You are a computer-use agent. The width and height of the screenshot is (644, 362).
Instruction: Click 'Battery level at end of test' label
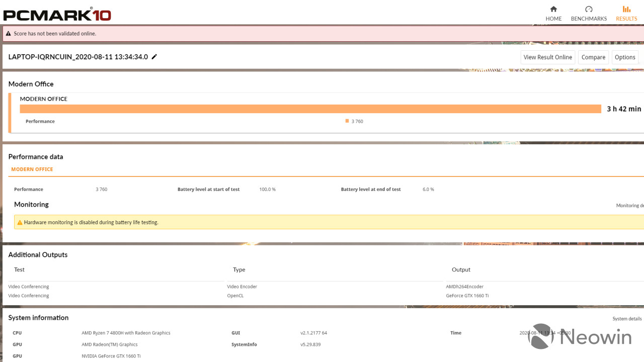371,190
